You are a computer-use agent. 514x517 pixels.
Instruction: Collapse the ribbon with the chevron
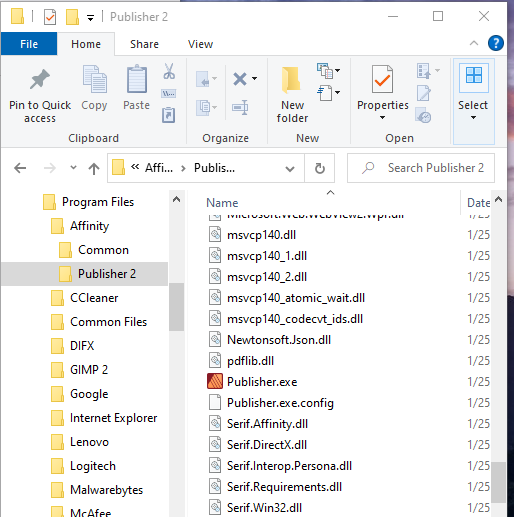click(474, 43)
